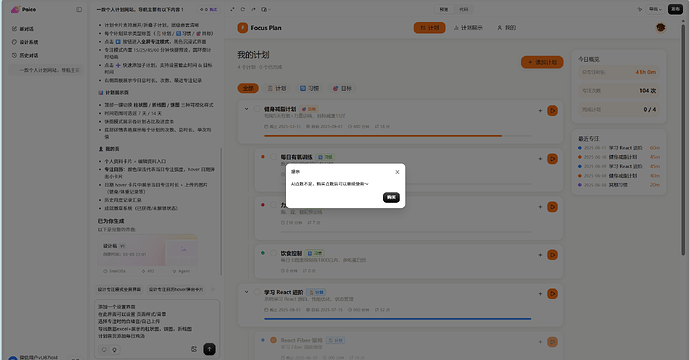Click the user avatar in Focus Plan header
The width and height of the screenshot is (690, 360).
(x=660, y=28)
